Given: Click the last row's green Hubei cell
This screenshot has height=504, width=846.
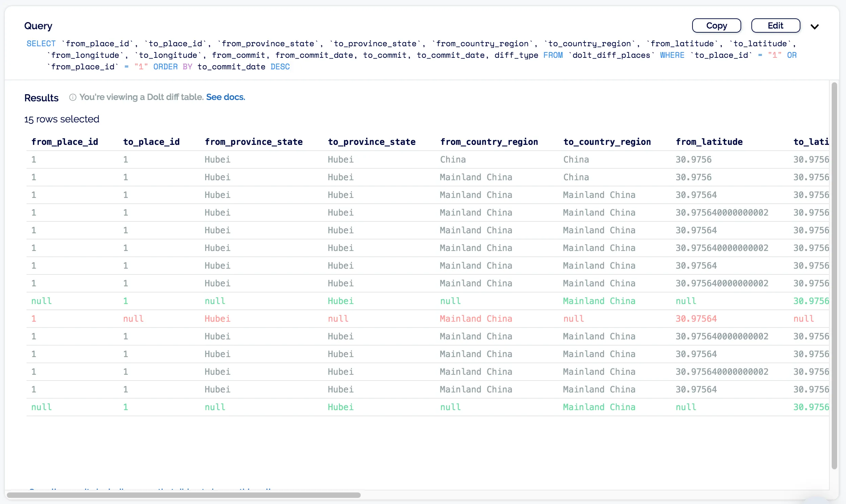Looking at the screenshot, I should click(341, 407).
